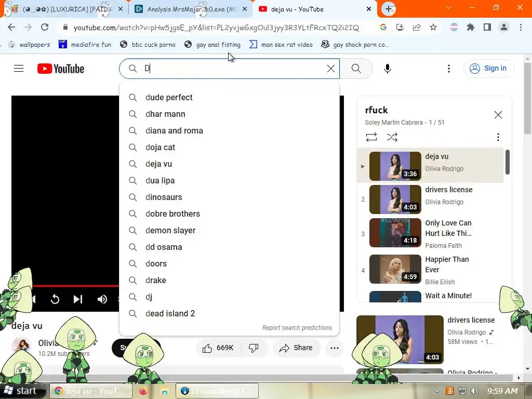
Task: Pick the dinosaurs search suggestion
Action: point(229,197)
